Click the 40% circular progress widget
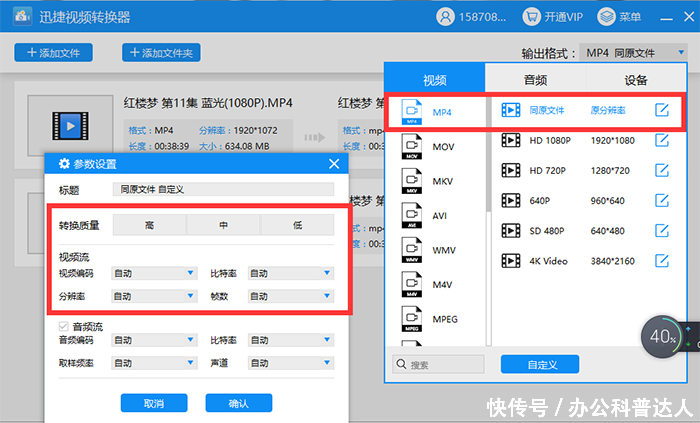 (662, 336)
